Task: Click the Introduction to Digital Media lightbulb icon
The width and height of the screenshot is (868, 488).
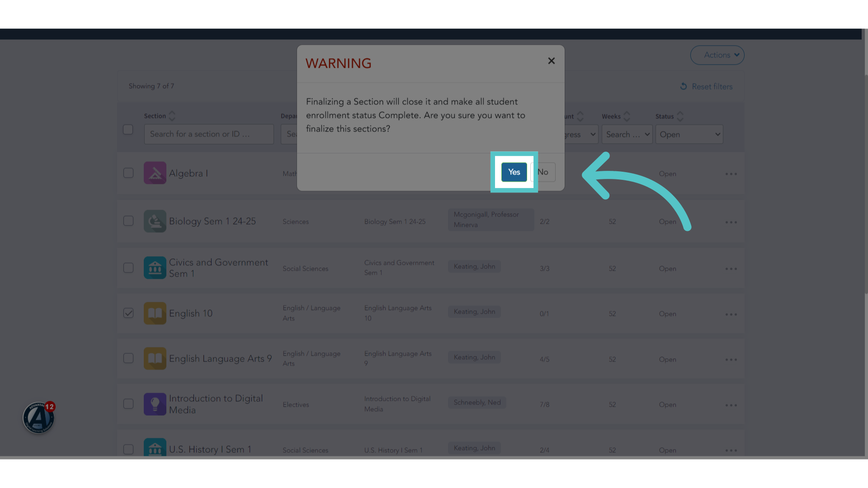Action: point(155,404)
